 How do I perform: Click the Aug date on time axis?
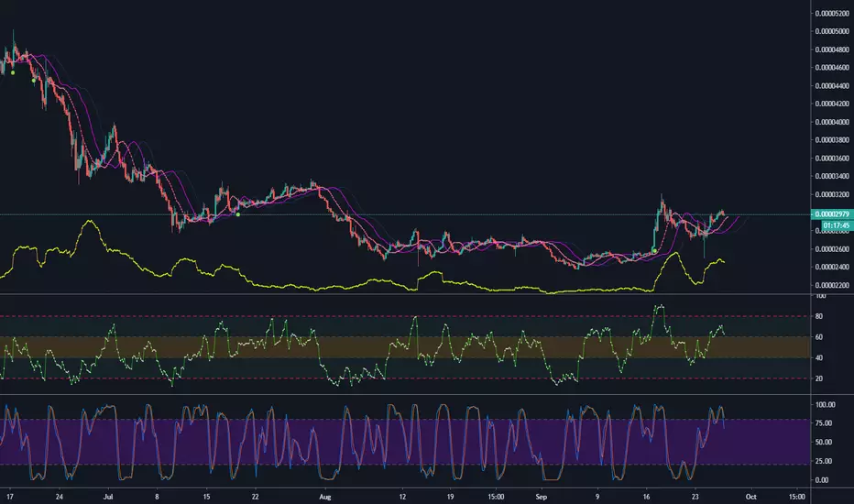click(x=325, y=497)
